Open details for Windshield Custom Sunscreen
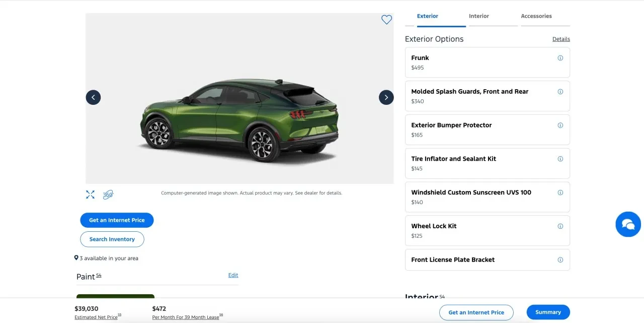This screenshot has width=644, height=323. click(560, 192)
